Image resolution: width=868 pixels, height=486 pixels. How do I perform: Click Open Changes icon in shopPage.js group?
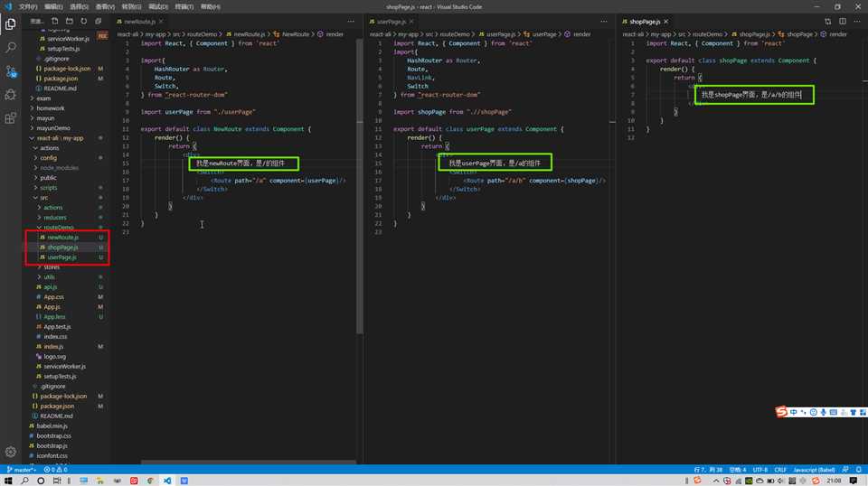827,22
